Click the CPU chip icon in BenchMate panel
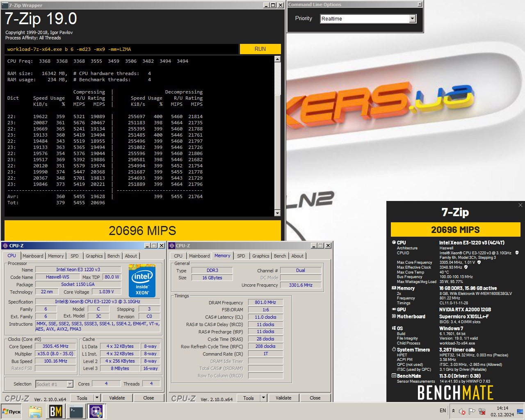The width and height of the screenshot is (525, 420). click(394, 242)
